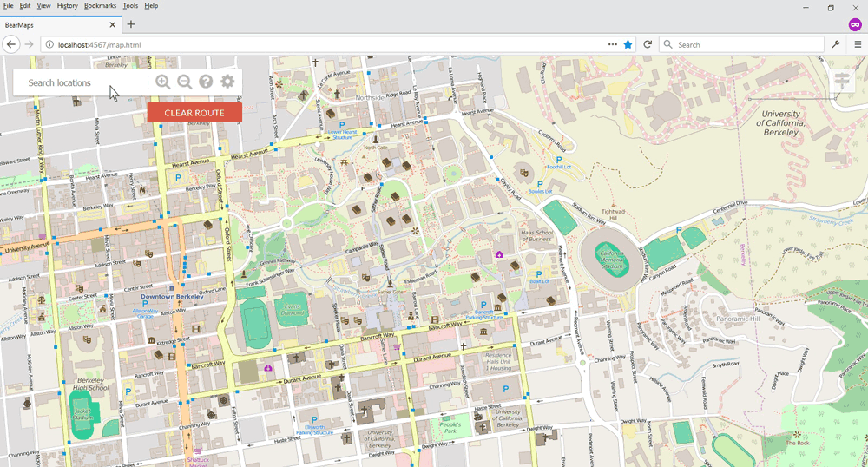The width and height of the screenshot is (868, 467).
Task: Click the California Memorial Stadium label
Action: pos(612,260)
